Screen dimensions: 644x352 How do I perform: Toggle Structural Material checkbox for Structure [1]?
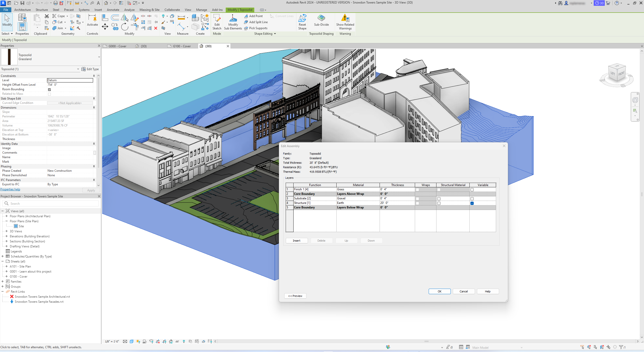click(439, 203)
